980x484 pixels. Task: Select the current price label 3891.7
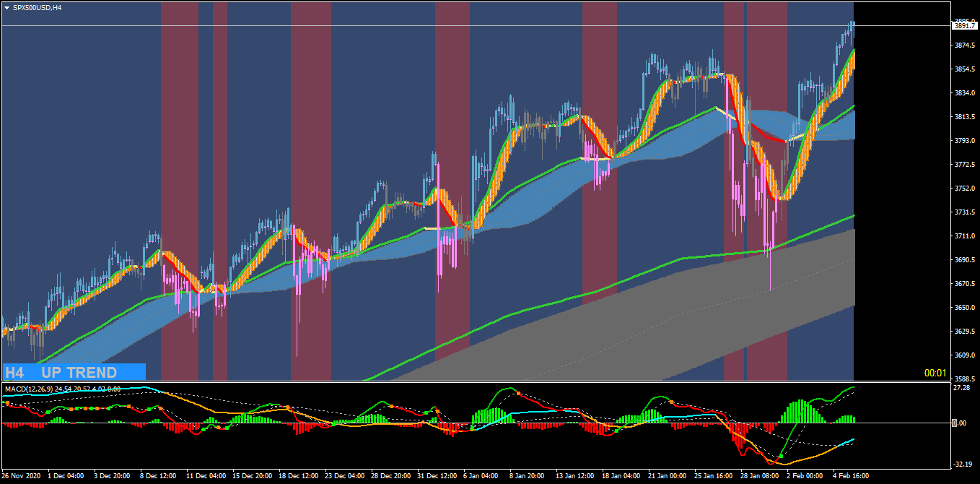click(965, 26)
